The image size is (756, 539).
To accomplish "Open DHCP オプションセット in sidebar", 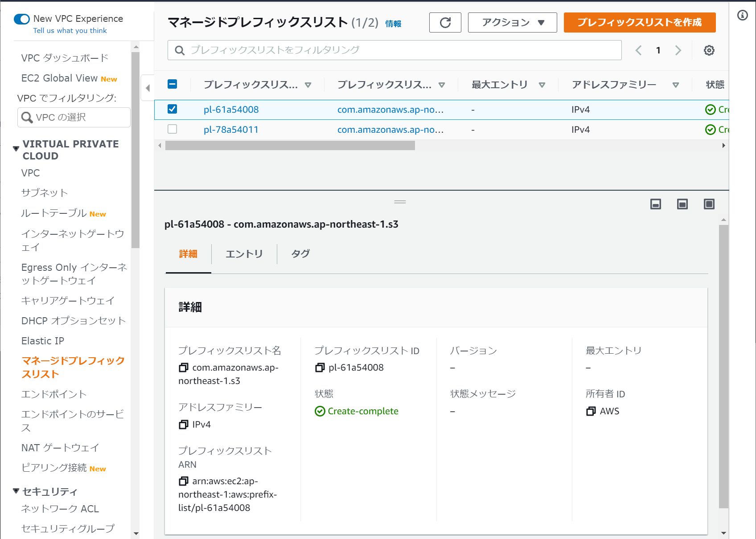I will pos(74,321).
